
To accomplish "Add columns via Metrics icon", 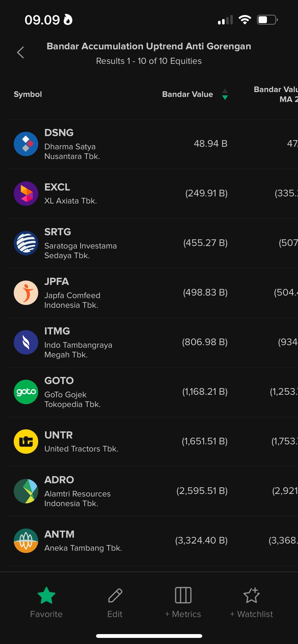I will 183,595.
